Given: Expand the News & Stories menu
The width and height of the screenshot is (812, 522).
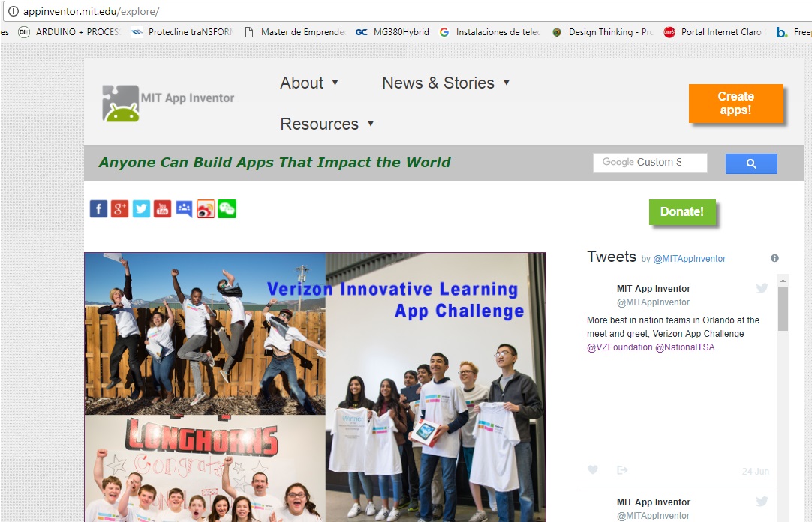Looking at the screenshot, I should 446,82.
